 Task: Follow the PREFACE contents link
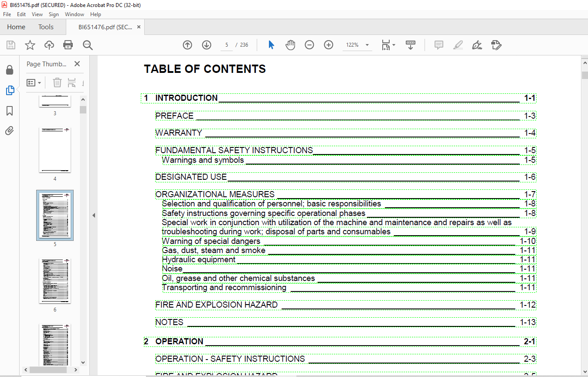(x=346, y=116)
